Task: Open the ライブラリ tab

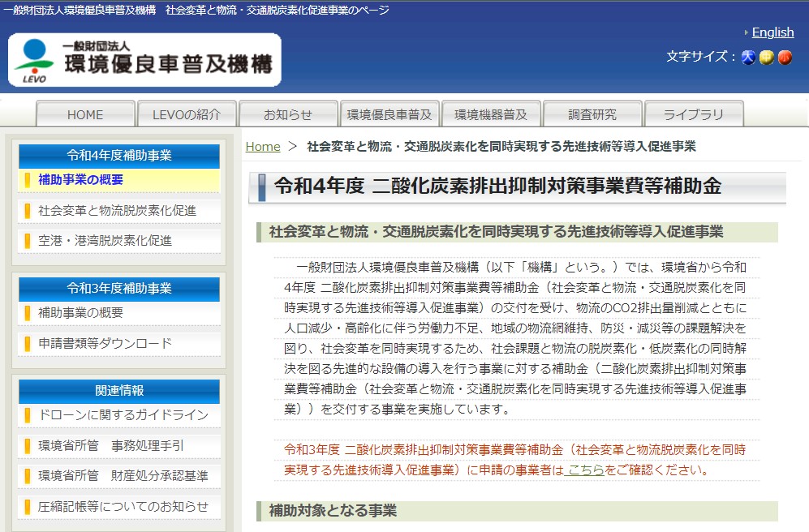Action: pos(694,114)
